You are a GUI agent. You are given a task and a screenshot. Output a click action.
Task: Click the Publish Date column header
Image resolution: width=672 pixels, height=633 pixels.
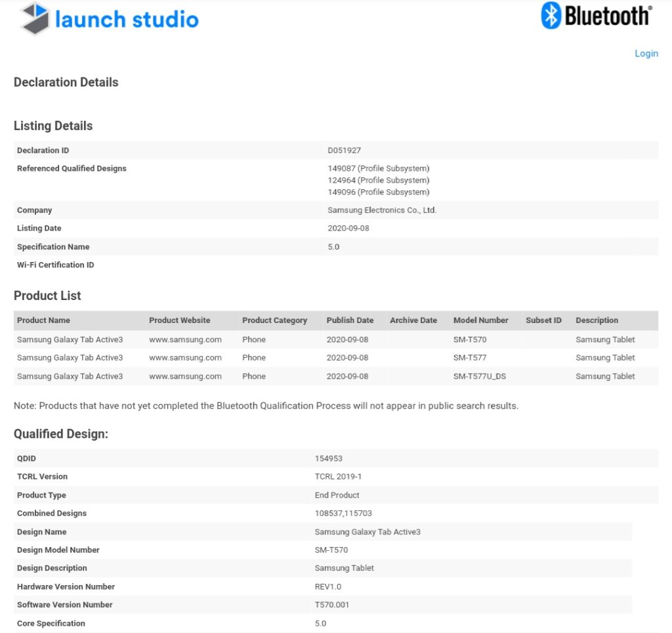tap(350, 320)
